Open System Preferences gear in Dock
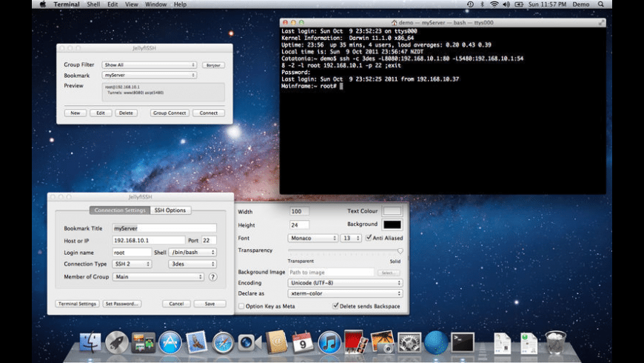This screenshot has width=644, height=363. tap(409, 342)
